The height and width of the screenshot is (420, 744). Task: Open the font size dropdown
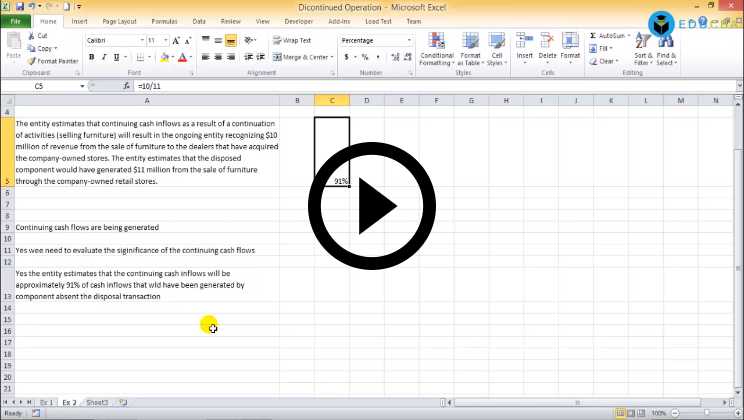click(165, 41)
